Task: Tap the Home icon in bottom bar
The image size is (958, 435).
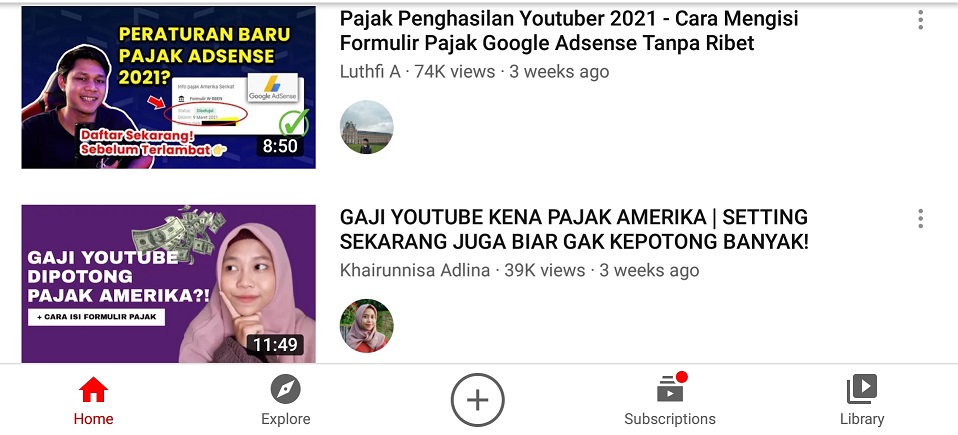Action: 93,390
